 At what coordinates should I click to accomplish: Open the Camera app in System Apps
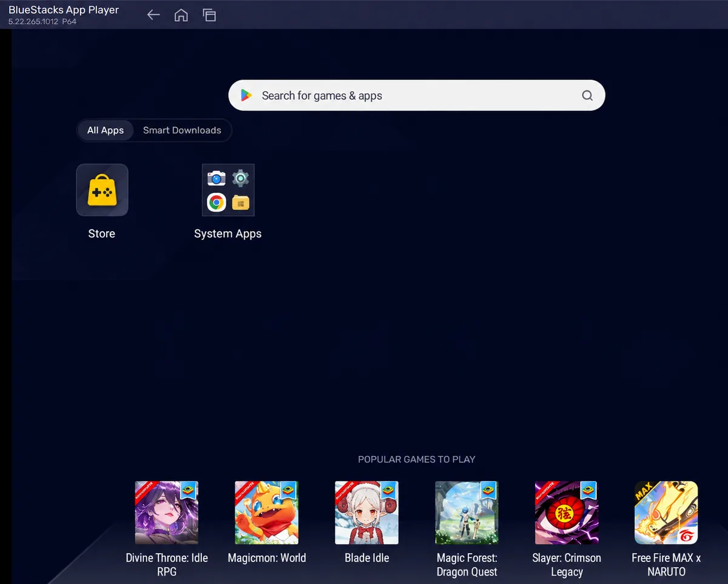point(216,178)
